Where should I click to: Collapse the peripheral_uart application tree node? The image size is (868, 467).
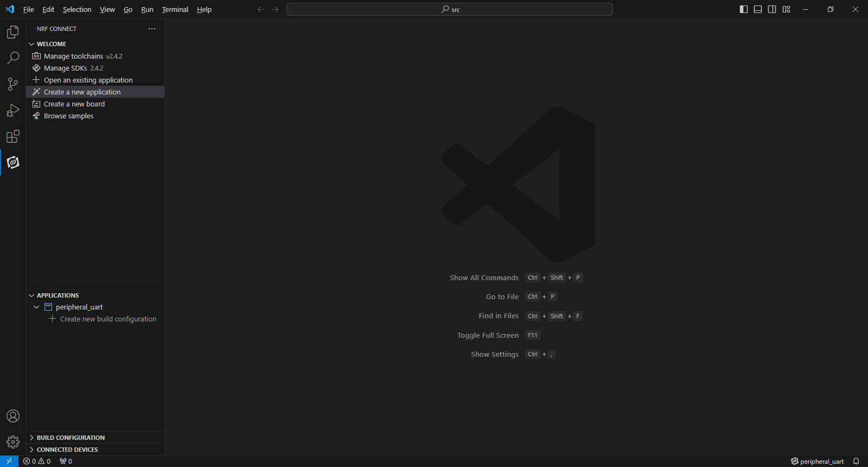36,307
